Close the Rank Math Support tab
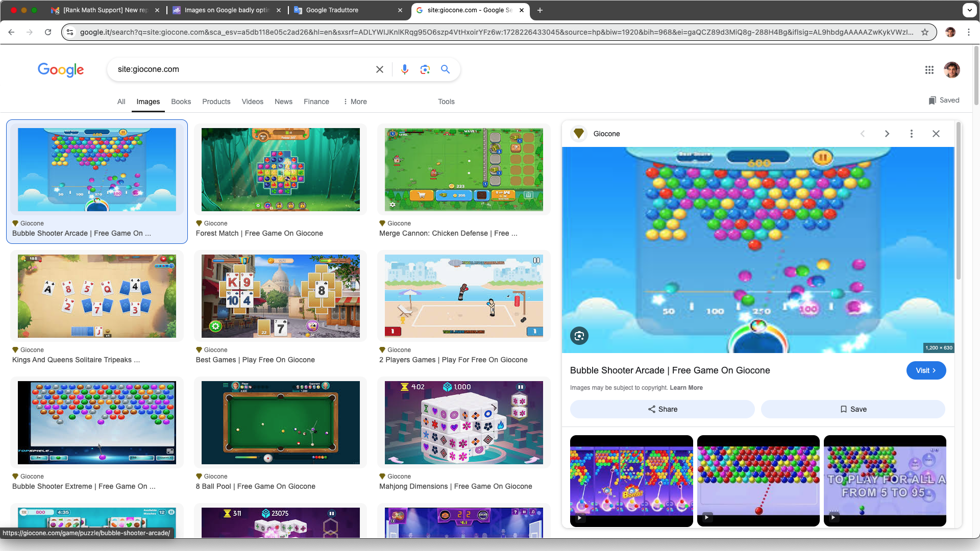Screen dimensions: 980x551 pyautogui.click(x=157, y=10)
